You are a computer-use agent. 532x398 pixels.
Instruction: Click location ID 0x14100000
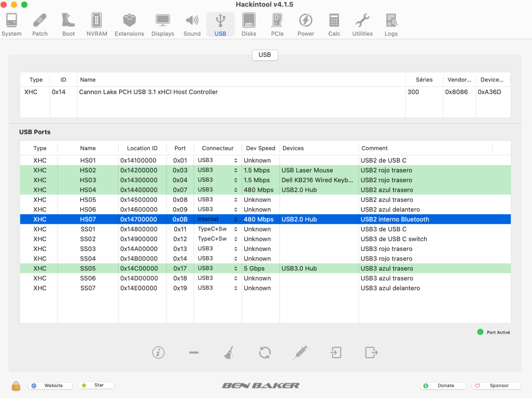pos(138,160)
